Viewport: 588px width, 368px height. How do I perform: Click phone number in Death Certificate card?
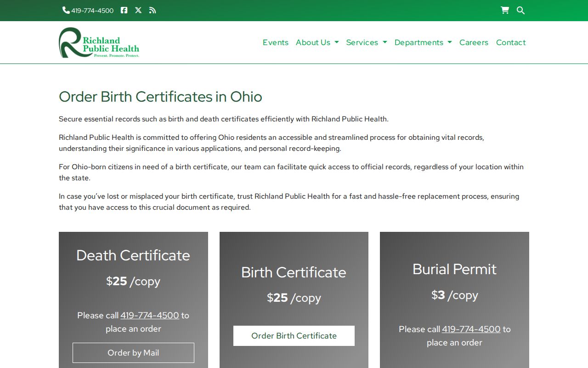tap(150, 316)
